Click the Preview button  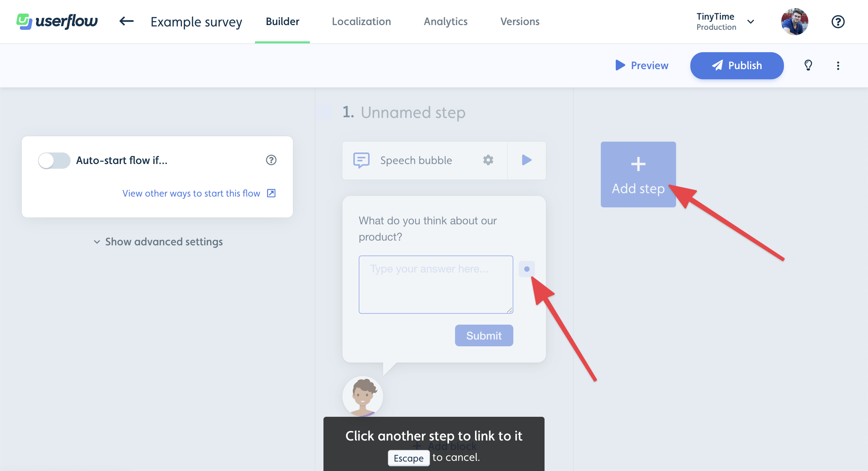coord(642,65)
